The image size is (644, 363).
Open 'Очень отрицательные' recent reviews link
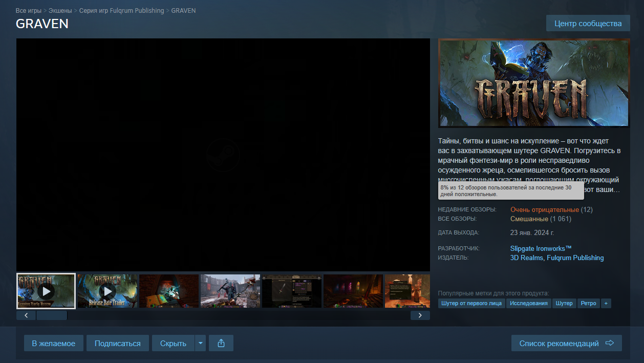(545, 210)
